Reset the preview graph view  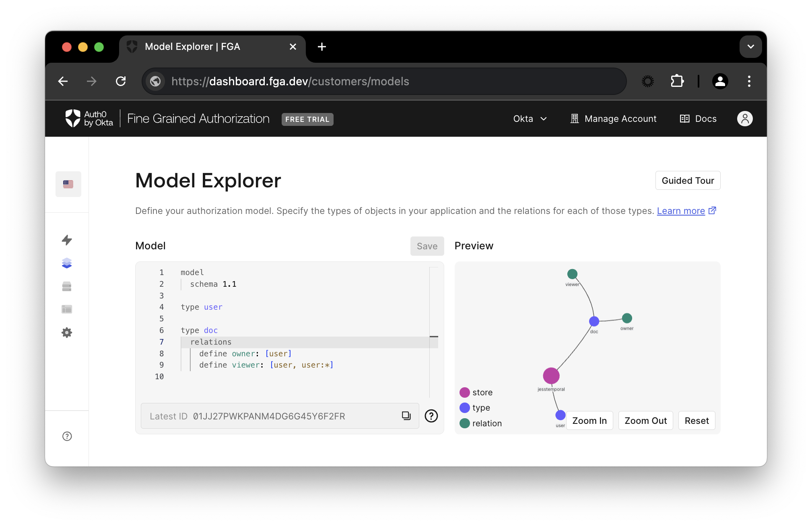point(697,421)
